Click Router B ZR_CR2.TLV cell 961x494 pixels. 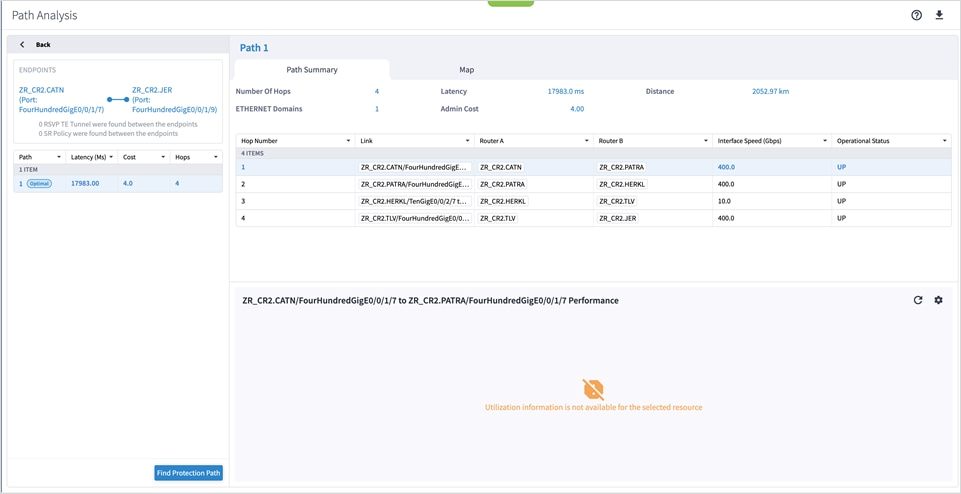617,201
